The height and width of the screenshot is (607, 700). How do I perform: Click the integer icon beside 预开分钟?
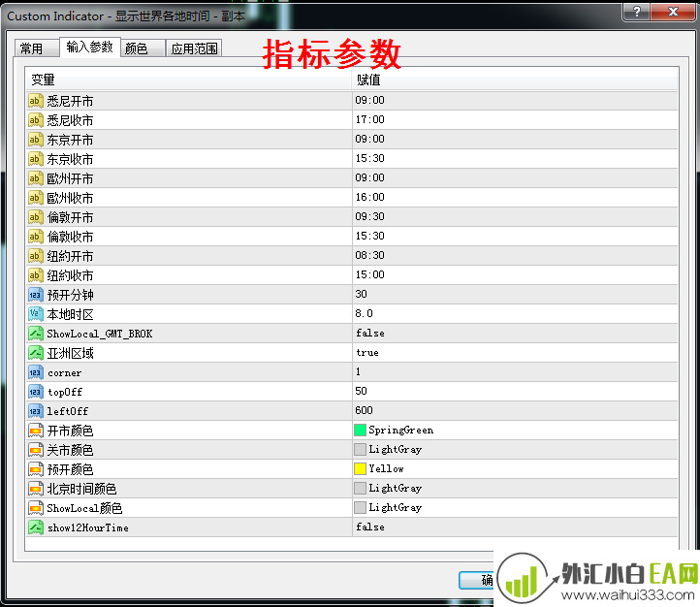click(35, 295)
